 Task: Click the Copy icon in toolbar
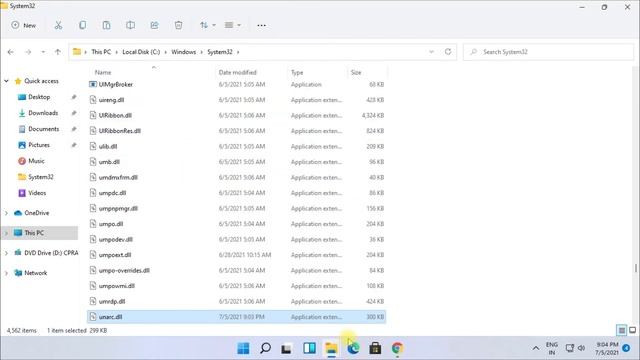pos(82,25)
